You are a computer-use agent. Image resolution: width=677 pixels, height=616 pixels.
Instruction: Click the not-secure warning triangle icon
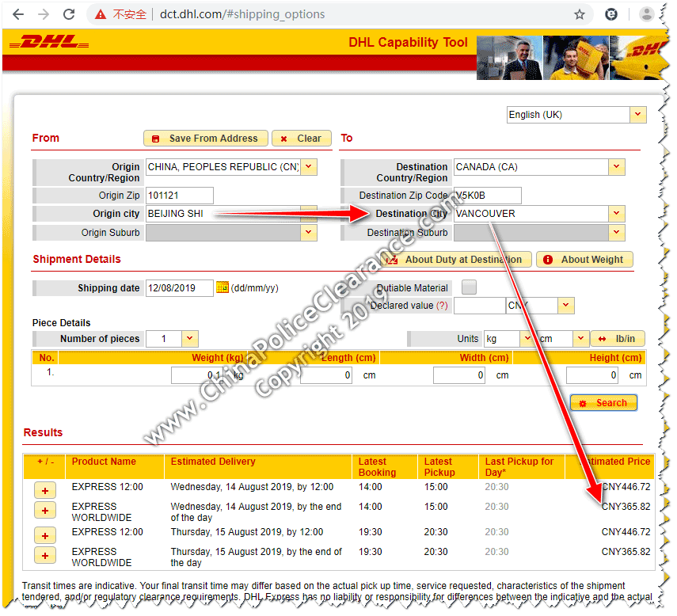click(x=101, y=15)
